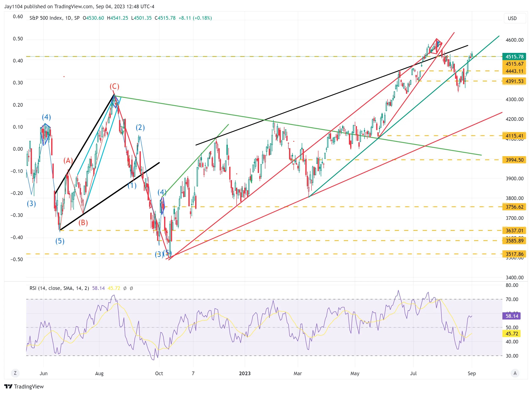Click the RSI 30.00 axis label
Screen dimensions: 532x394
(x=512, y=356)
